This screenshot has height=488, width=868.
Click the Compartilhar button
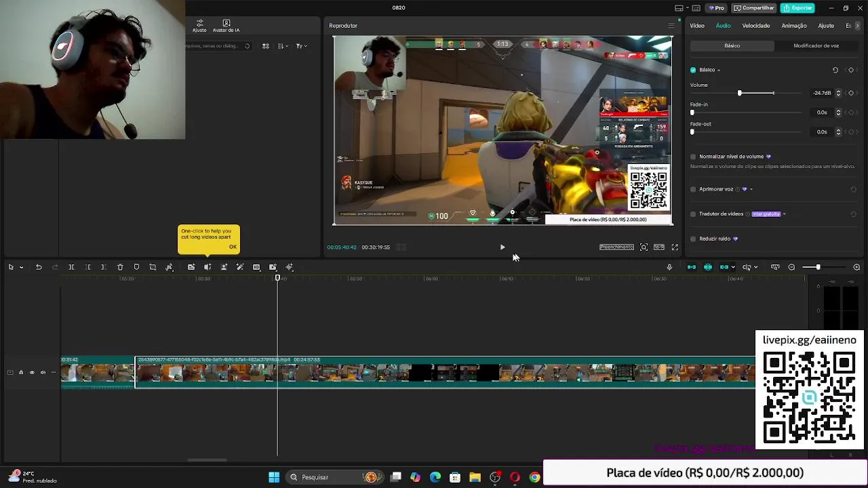click(x=754, y=8)
